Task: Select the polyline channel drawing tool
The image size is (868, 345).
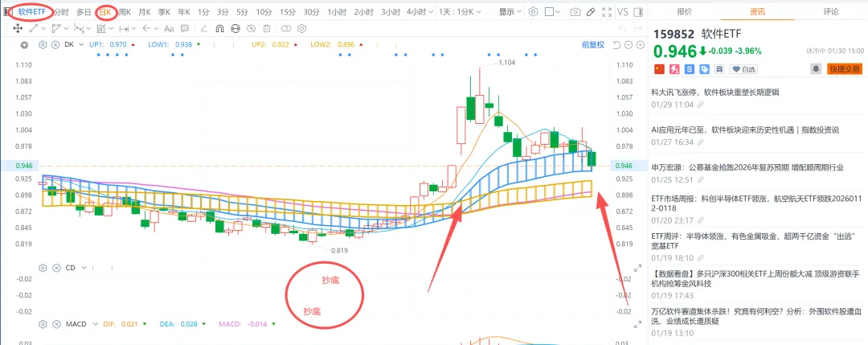Action: [56, 28]
